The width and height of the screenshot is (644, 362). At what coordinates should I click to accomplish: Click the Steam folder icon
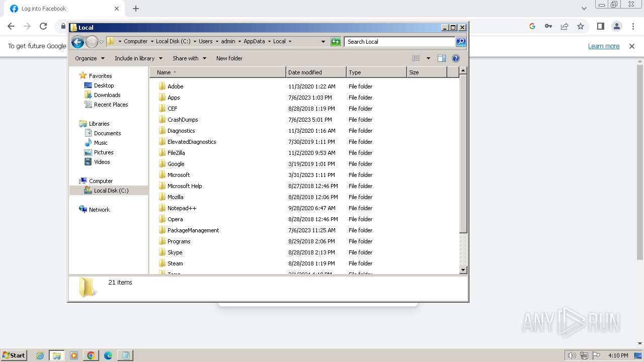(x=162, y=263)
